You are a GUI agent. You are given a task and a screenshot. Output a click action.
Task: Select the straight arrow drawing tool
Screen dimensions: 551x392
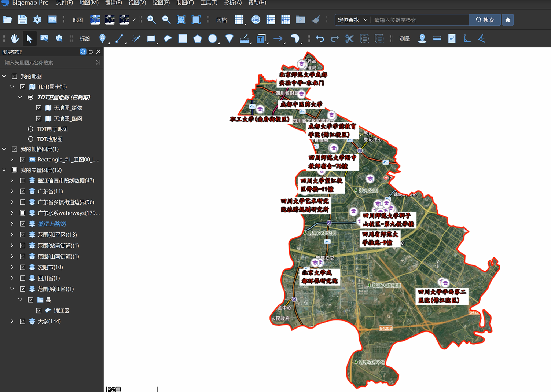[278, 39]
